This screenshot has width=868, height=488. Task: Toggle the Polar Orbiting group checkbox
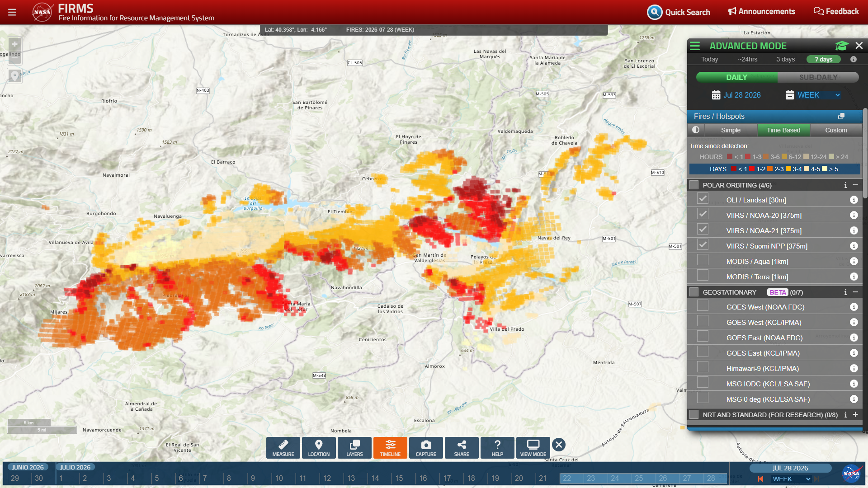[x=694, y=185]
